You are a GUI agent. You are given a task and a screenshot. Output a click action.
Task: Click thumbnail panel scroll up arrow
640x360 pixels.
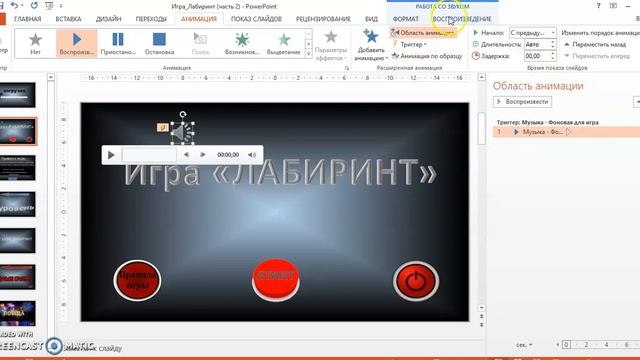(51, 77)
